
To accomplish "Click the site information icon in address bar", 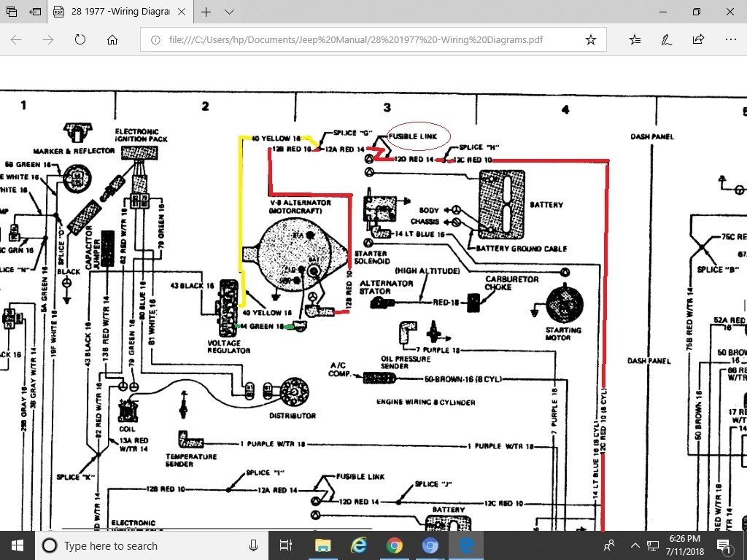I will 155,40.
